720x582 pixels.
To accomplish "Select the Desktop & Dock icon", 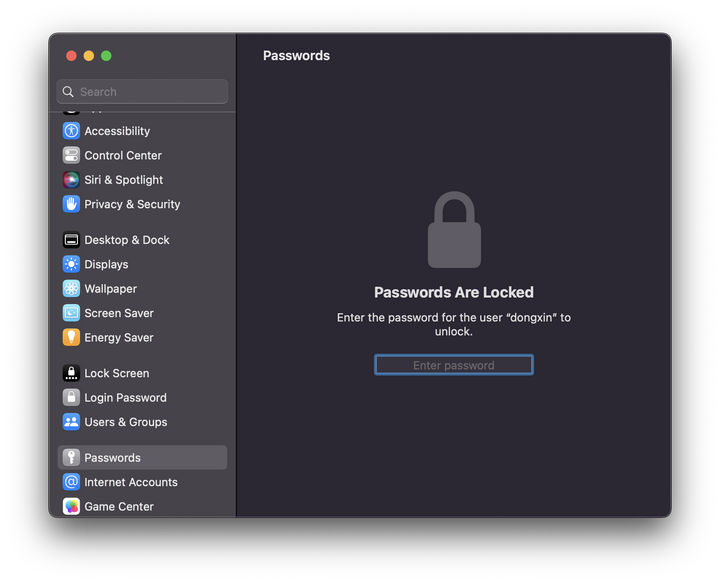I will click(71, 240).
